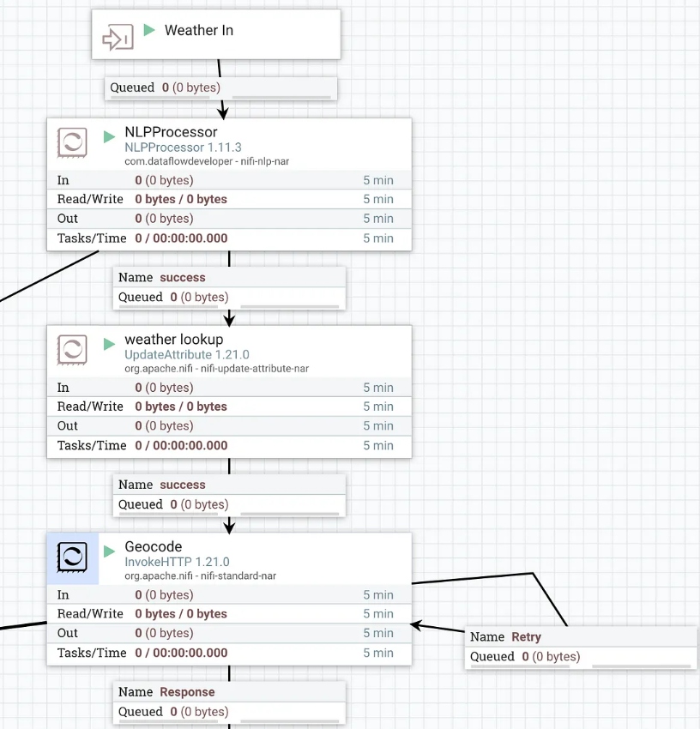Click Read/Write row of weather lookup
Image resolution: width=700 pixels, height=729 pixels.
229,407
